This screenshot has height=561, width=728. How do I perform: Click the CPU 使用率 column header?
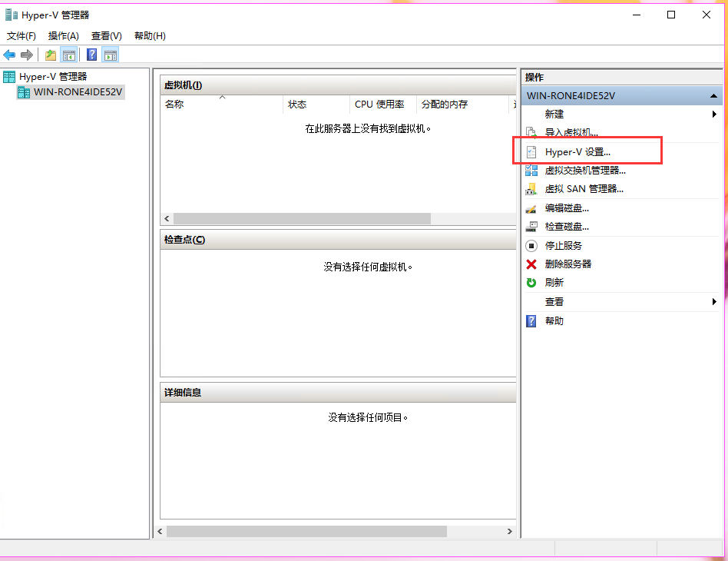pos(383,104)
